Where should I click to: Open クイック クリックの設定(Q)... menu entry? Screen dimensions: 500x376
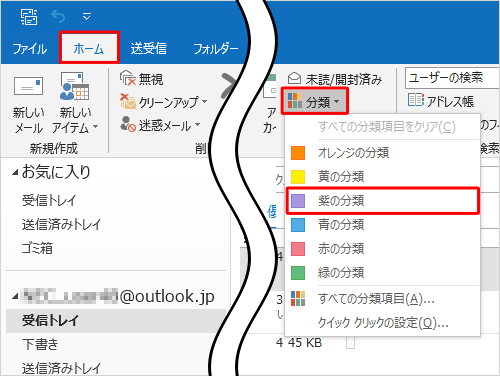[382, 323]
